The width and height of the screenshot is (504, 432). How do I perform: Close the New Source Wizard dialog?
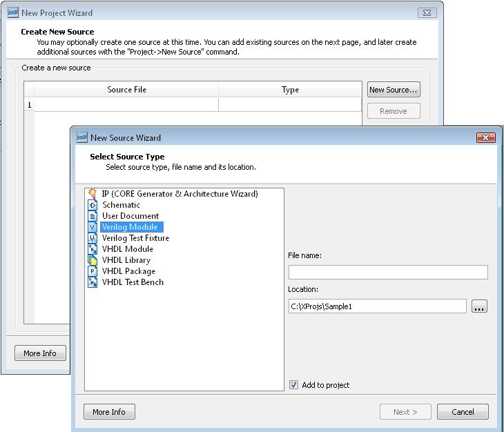pos(485,138)
